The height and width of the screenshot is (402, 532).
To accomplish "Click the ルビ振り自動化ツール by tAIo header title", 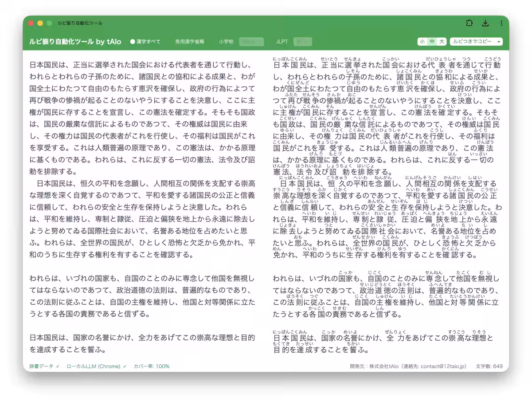I will click(75, 42).
